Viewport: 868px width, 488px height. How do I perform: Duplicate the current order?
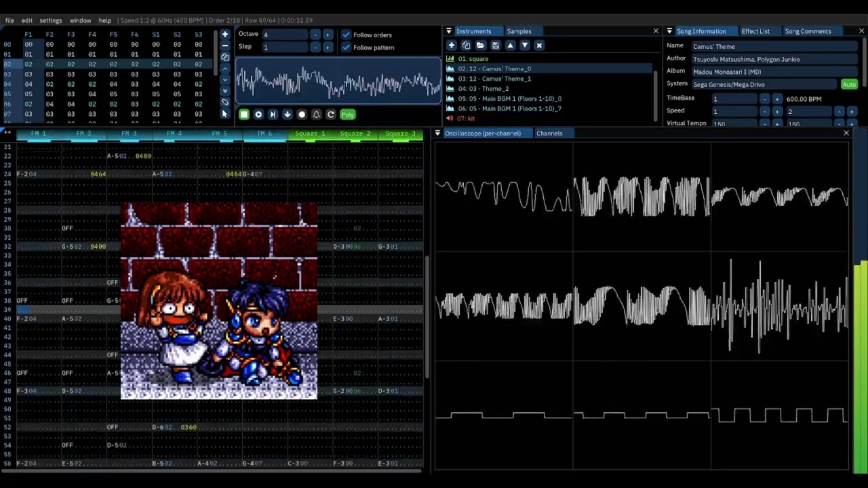click(x=225, y=57)
